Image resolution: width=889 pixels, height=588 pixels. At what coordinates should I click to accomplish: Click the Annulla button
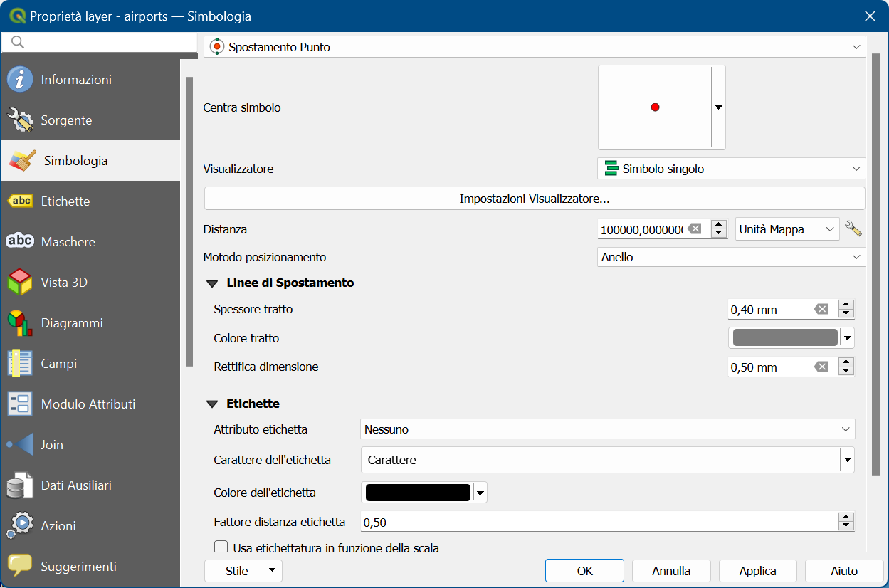tap(671, 571)
